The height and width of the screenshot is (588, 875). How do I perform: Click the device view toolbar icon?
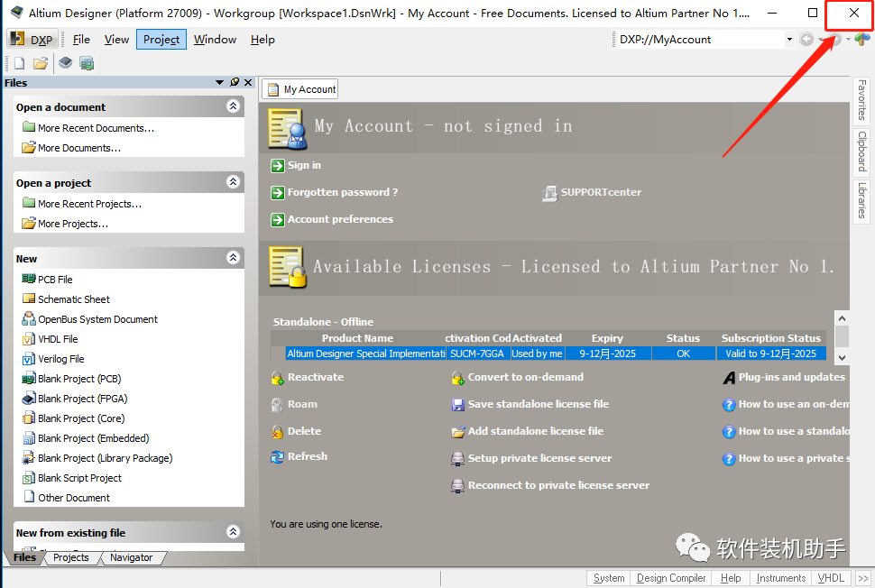click(65, 63)
